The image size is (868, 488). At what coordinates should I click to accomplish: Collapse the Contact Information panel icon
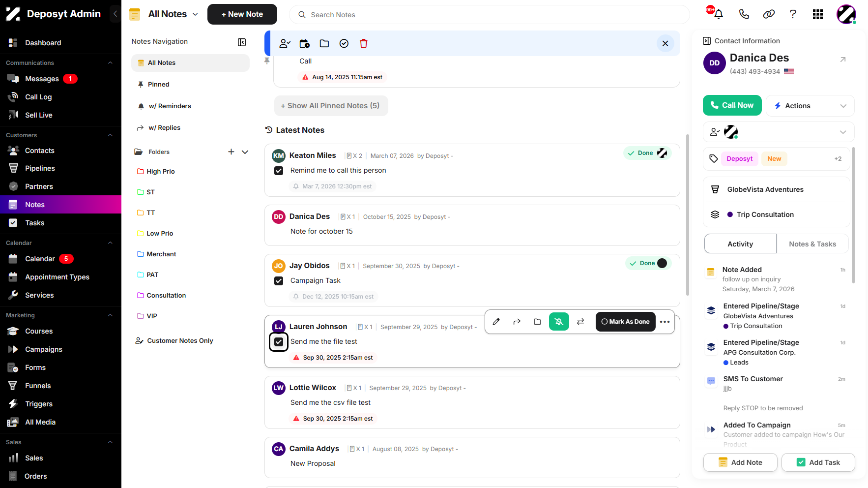click(707, 41)
